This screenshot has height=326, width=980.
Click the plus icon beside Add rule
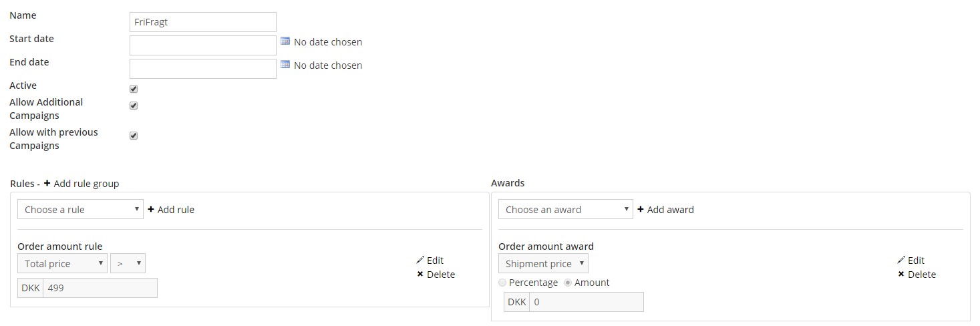point(151,209)
